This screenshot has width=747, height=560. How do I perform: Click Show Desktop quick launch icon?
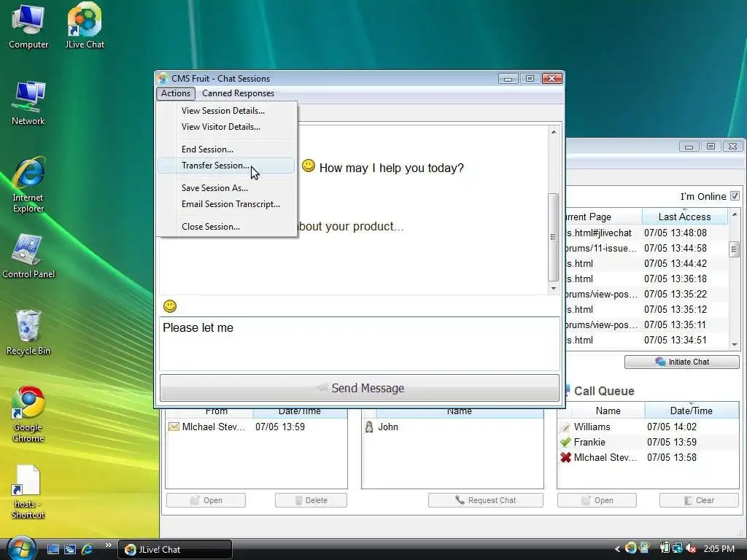point(53,550)
